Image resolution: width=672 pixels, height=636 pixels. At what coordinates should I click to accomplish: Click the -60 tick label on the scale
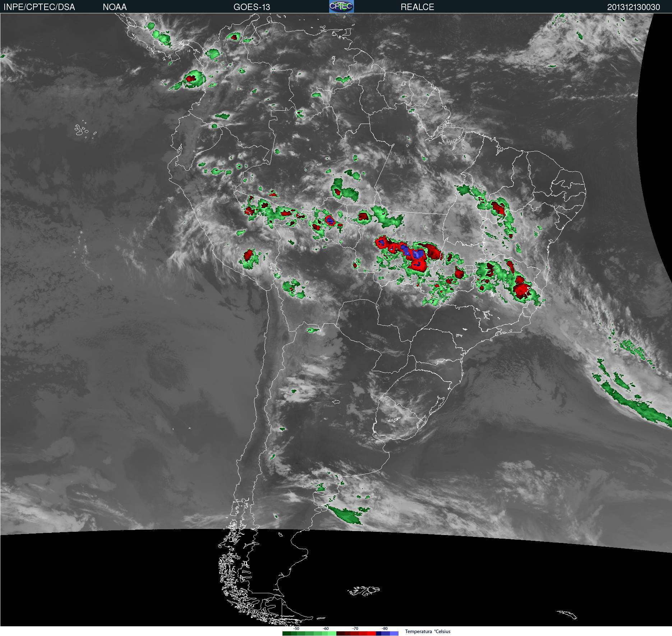click(326, 628)
